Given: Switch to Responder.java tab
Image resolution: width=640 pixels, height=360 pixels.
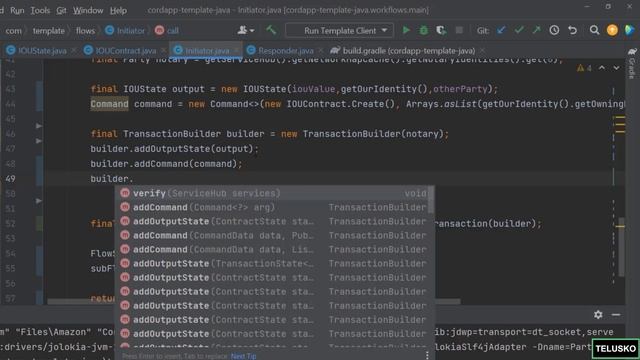Looking at the screenshot, I should coord(285,51).
